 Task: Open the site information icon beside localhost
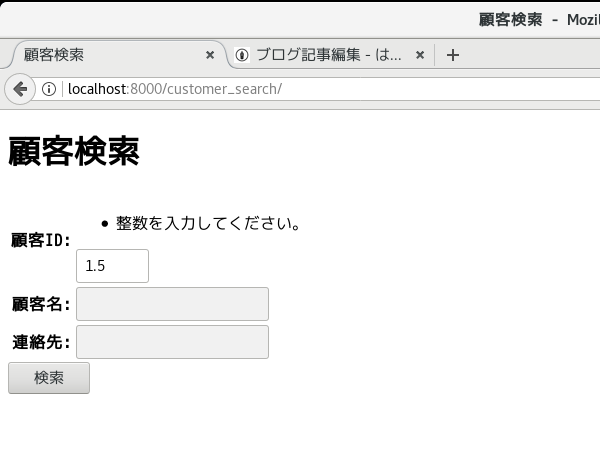point(49,89)
